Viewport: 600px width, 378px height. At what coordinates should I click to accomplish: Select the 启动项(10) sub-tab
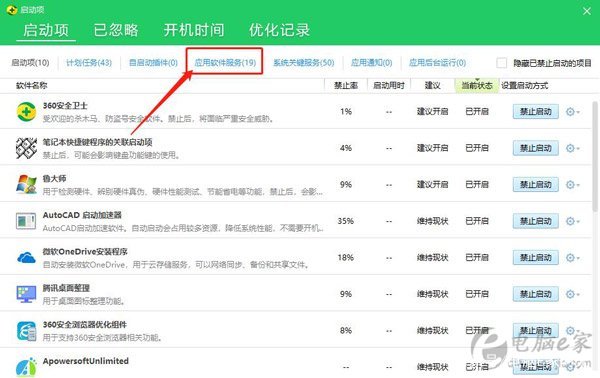point(30,63)
